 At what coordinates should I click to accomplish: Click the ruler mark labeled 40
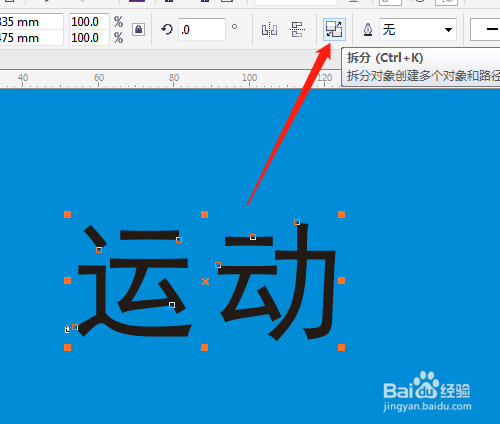coord(23,78)
